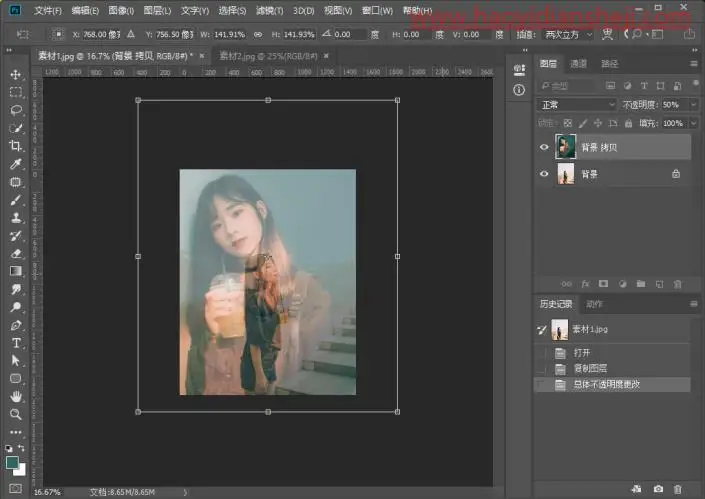Toggle lock position icon

pyautogui.click(x=598, y=123)
